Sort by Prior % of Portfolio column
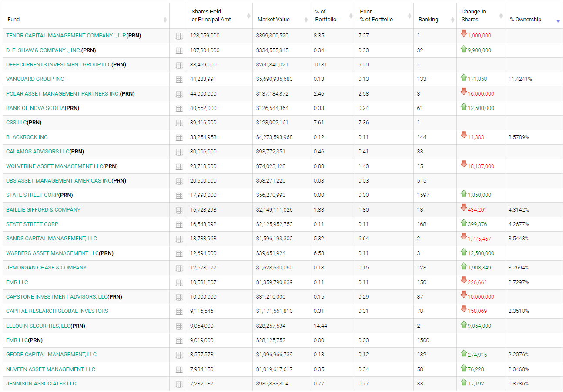The width and height of the screenshot is (563, 392). [409, 16]
